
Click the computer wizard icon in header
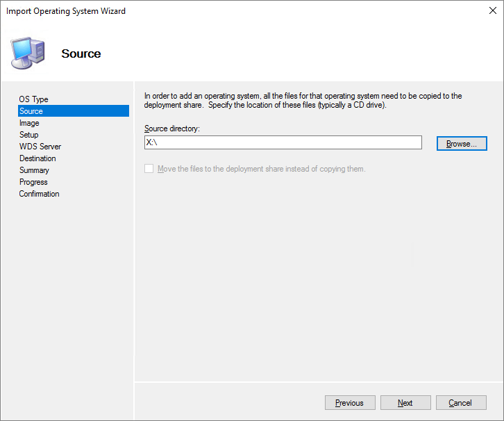point(28,52)
